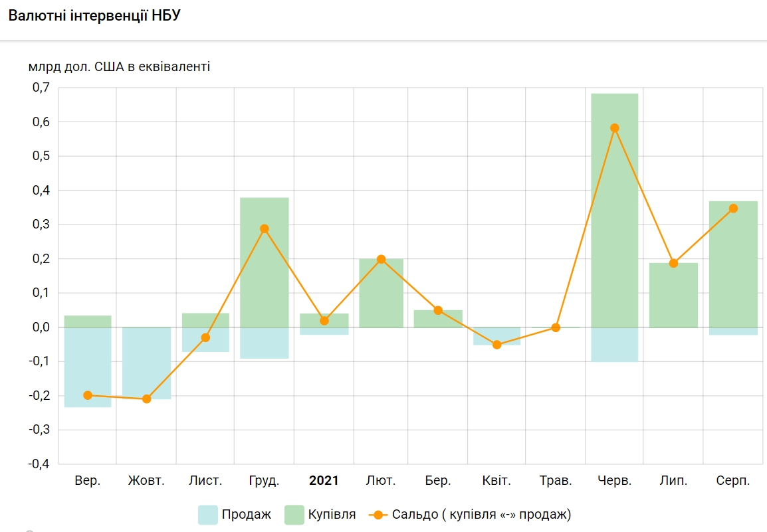Toggle the Продаж legend item
The height and width of the screenshot is (532, 767).
click(x=246, y=515)
